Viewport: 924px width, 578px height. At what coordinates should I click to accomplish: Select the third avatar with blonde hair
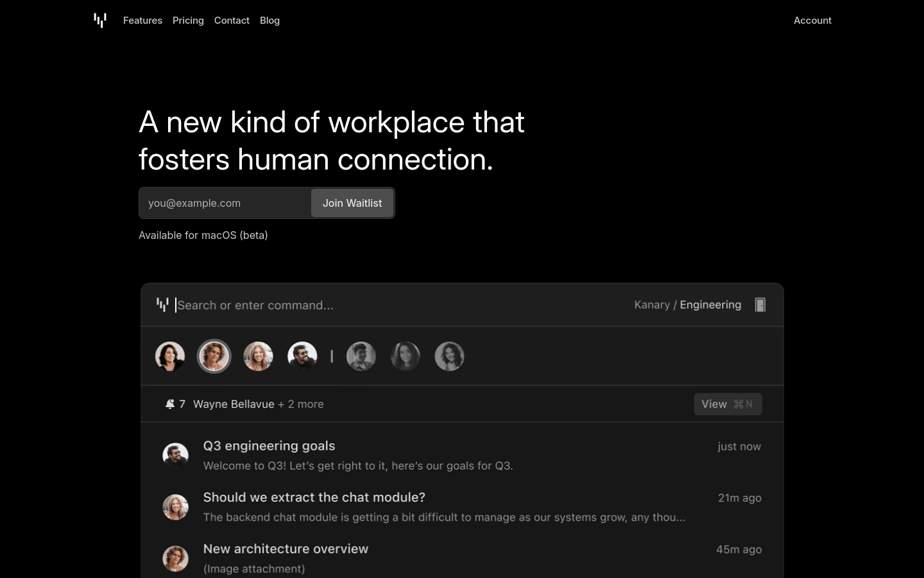(258, 356)
